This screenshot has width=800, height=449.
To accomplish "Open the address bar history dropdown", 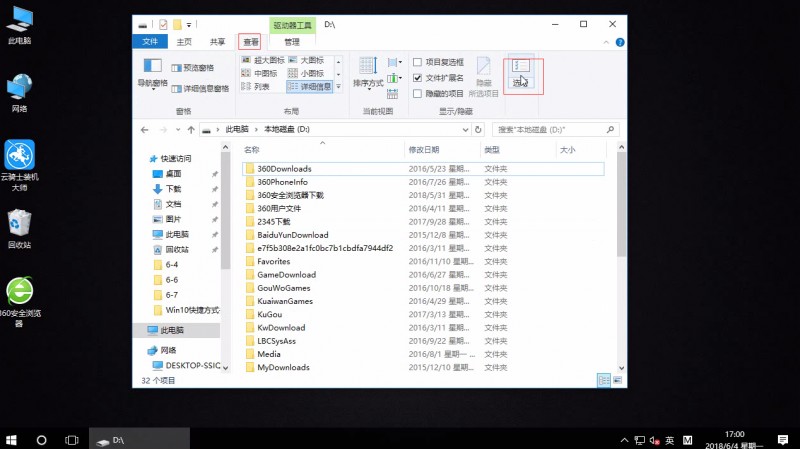I will 465,130.
